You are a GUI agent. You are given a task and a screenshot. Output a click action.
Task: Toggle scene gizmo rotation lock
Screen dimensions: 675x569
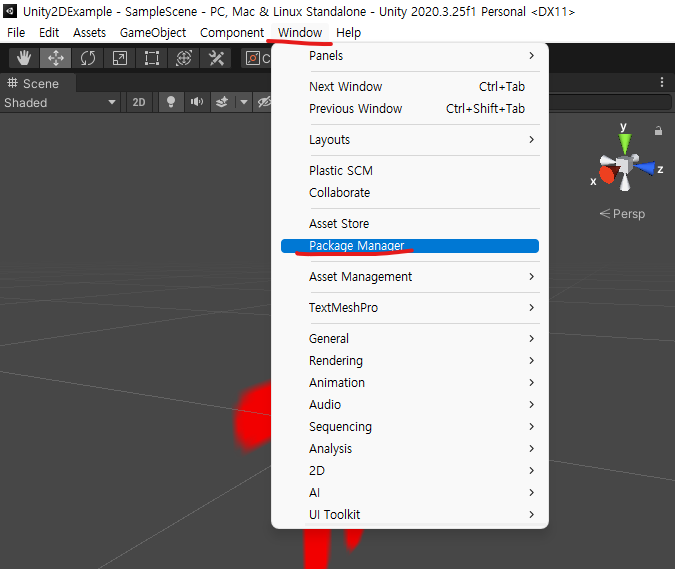tap(658, 130)
